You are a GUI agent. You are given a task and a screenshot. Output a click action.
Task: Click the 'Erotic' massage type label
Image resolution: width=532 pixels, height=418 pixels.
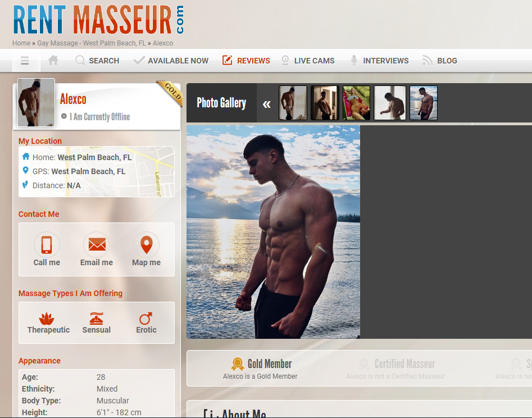(x=146, y=330)
